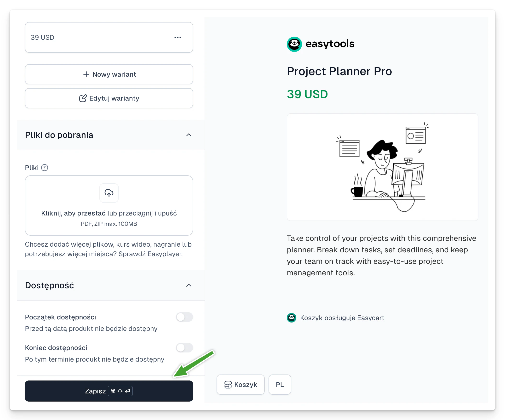The height and width of the screenshot is (420, 505).
Task: Click the help question mark next to Pliki
Action: 45,168
